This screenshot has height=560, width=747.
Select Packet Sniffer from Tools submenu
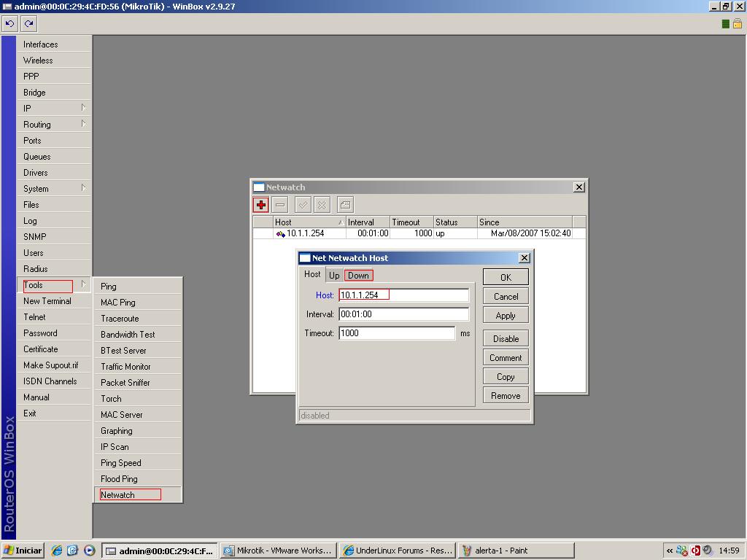[x=138, y=382]
